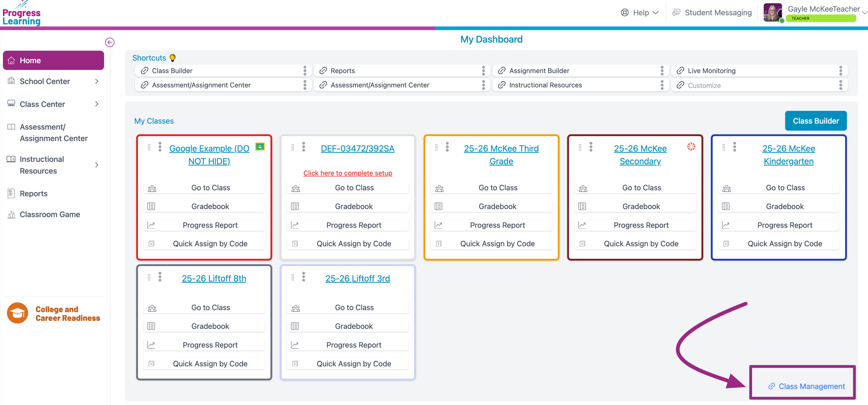Grab drag handle on McKee Kindergarten card
Viewport: 868px width, 405px height.
(724, 147)
